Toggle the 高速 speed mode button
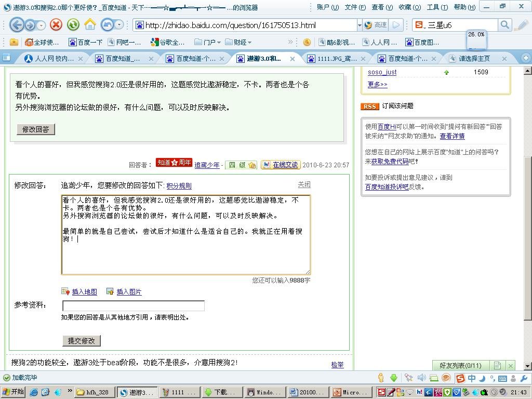This screenshot has width=532, height=399. point(376,25)
